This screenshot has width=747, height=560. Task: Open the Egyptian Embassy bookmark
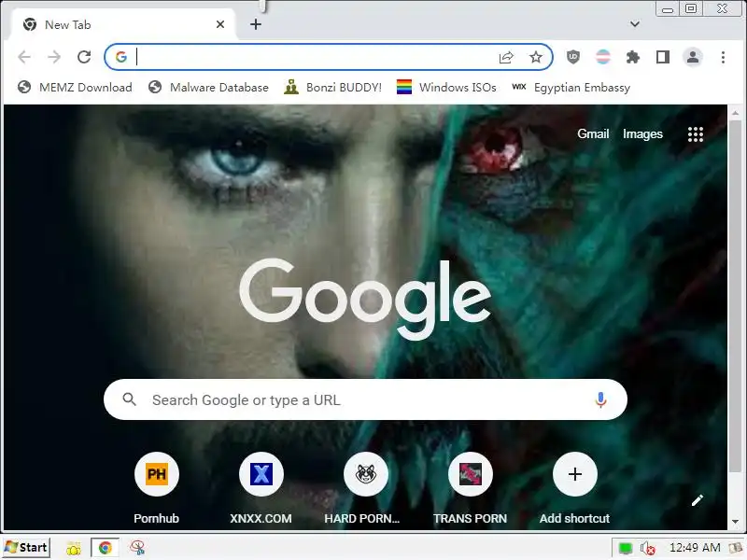coord(571,87)
